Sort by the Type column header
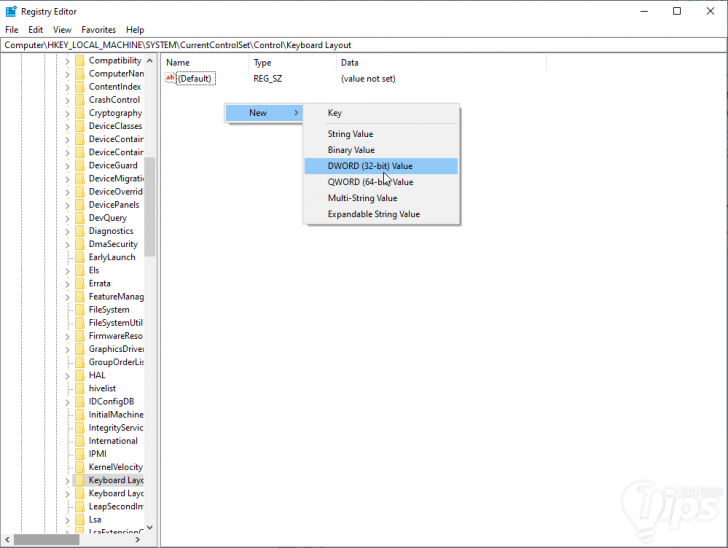 (292, 63)
